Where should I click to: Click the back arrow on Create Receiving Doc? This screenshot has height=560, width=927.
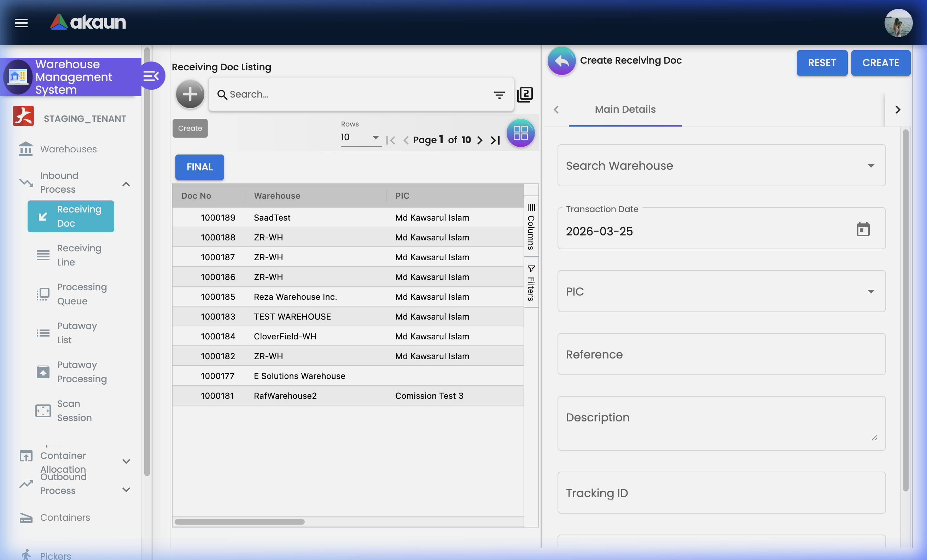click(561, 60)
